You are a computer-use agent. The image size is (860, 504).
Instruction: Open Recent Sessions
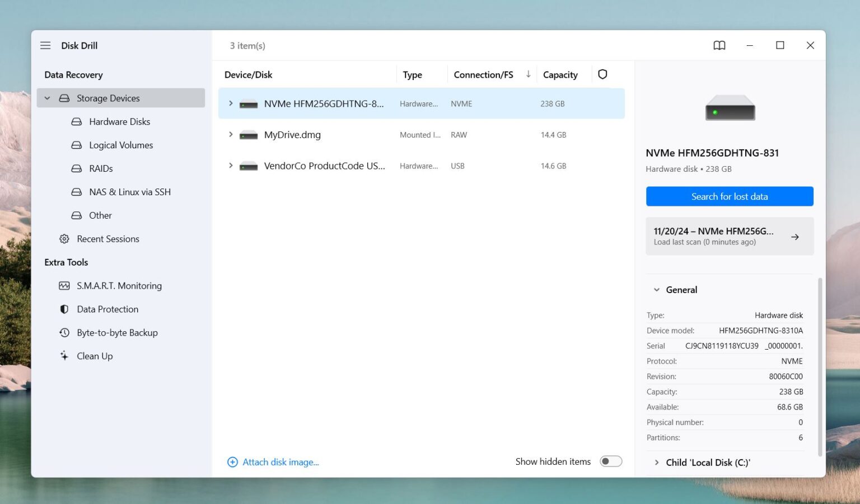coord(107,239)
